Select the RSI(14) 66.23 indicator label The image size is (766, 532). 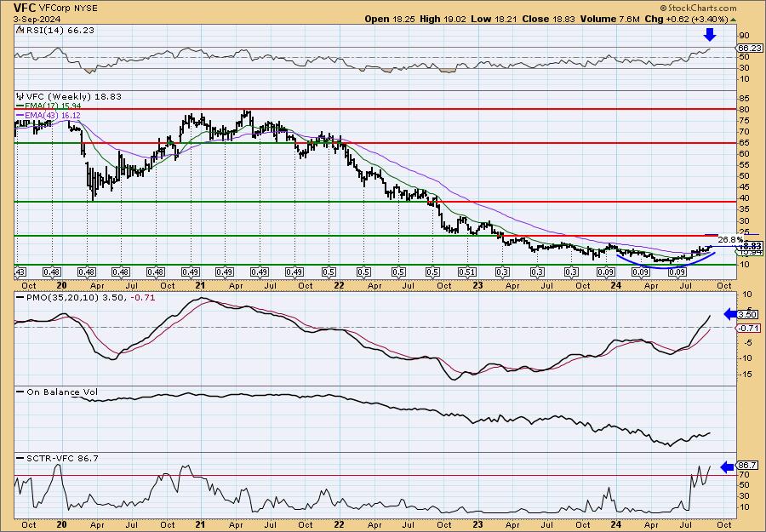click(60, 30)
